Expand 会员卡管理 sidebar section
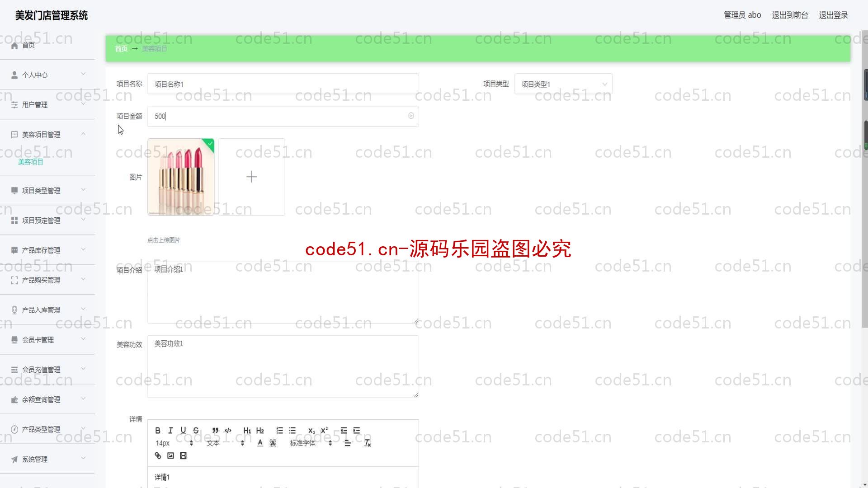This screenshot has width=868, height=488. (47, 340)
